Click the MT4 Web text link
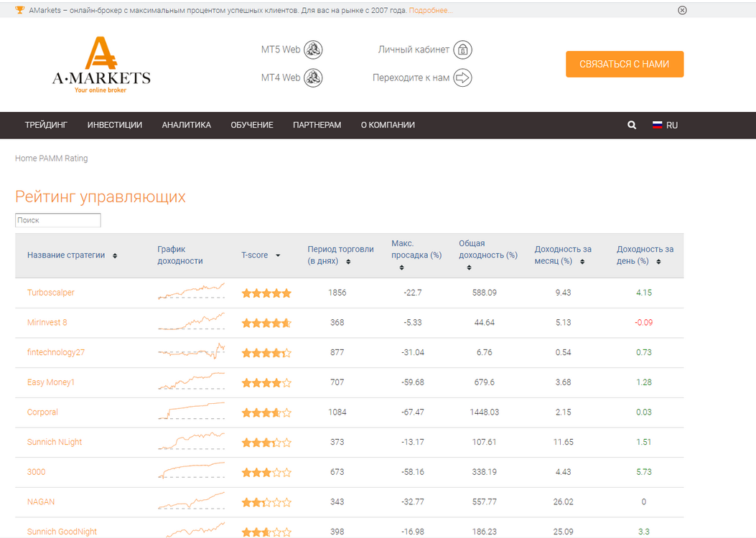Image resolution: width=756 pixels, height=538 pixels. point(281,77)
